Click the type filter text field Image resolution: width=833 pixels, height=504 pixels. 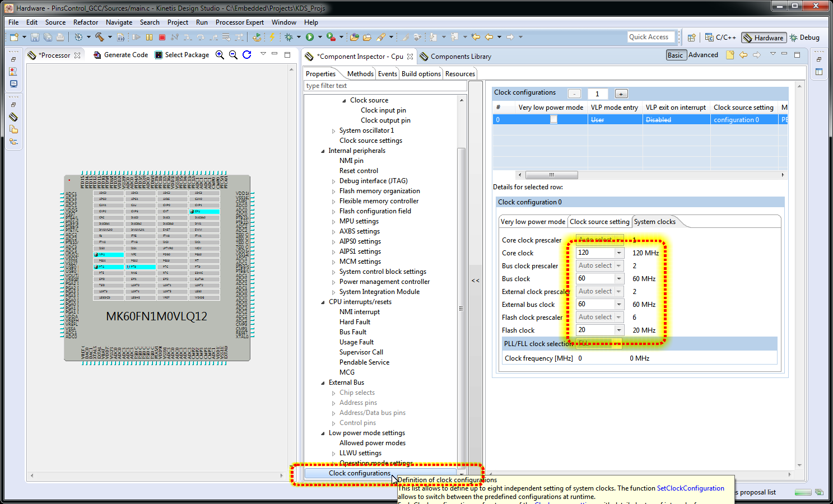[385, 86]
